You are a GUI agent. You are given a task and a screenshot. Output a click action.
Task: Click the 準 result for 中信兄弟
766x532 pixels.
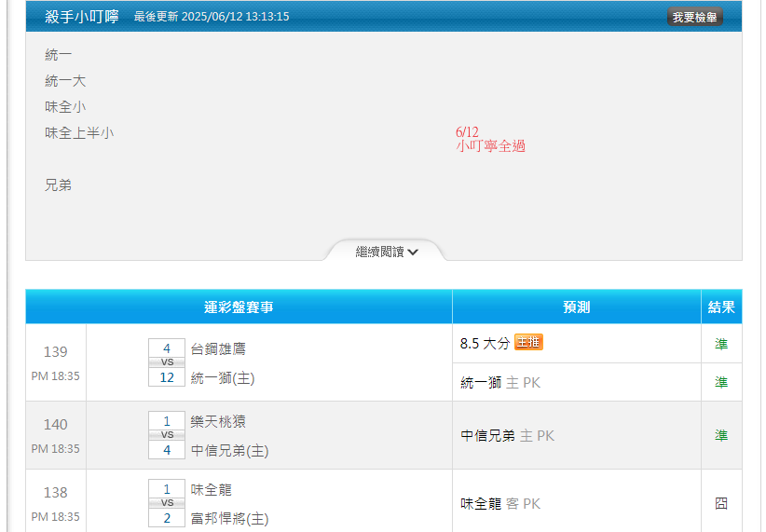pos(721,435)
